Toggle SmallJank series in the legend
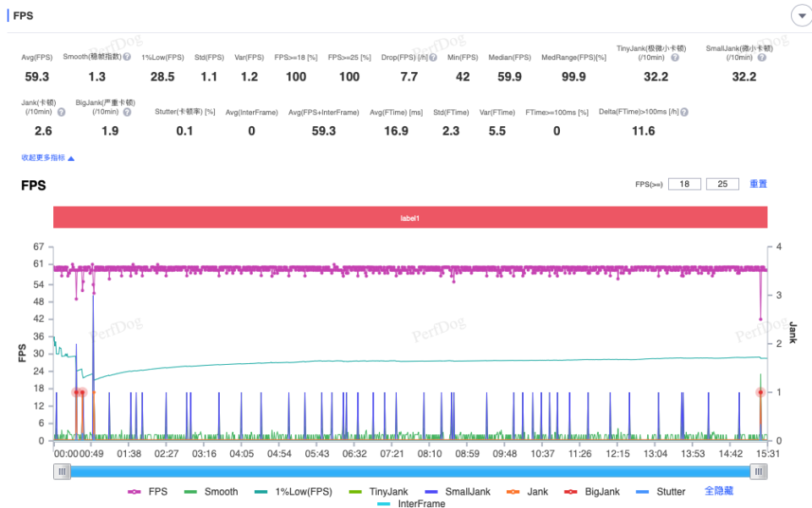This screenshot has height=508, width=812. click(458, 491)
